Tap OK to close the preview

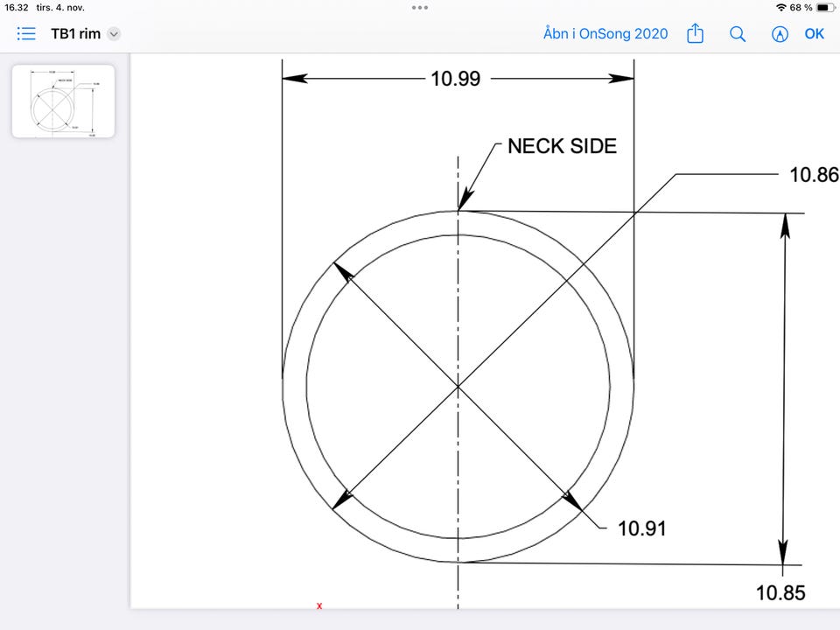pos(814,34)
